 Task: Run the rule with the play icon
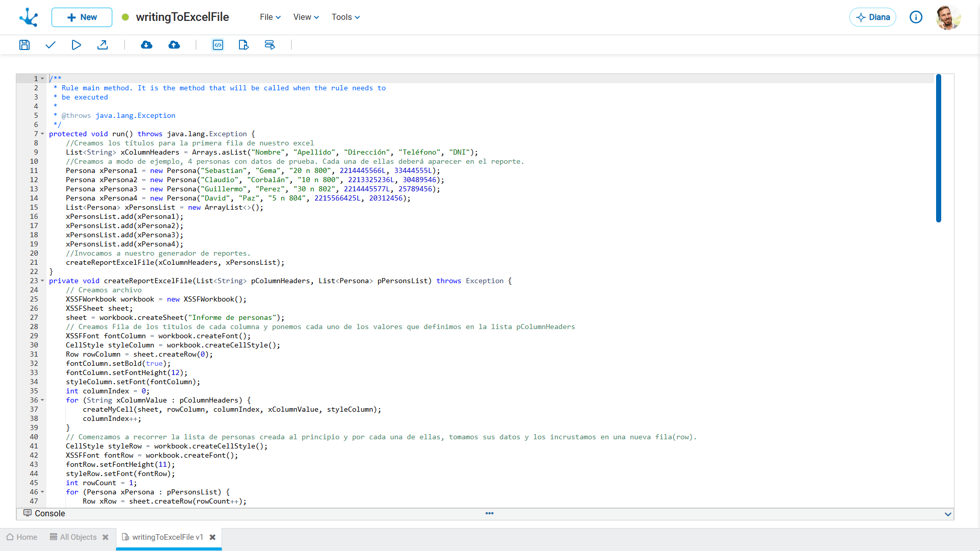click(x=76, y=45)
